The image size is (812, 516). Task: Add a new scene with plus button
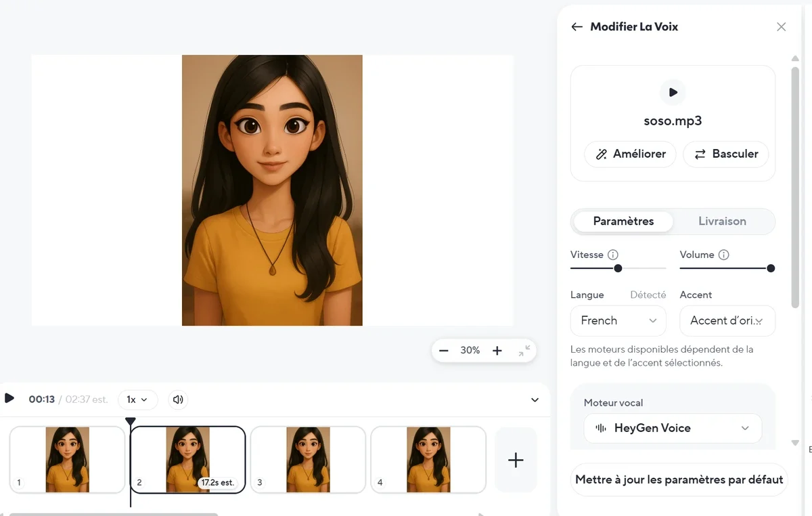point(516,460)
